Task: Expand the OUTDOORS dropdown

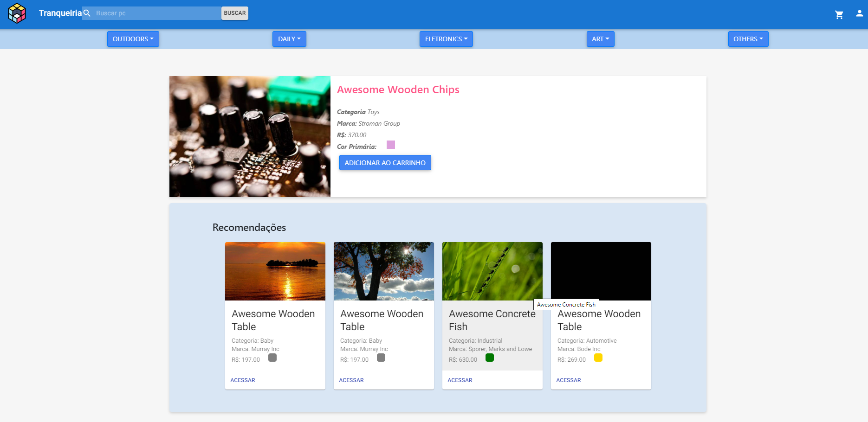Action: [x=133, y=39]
